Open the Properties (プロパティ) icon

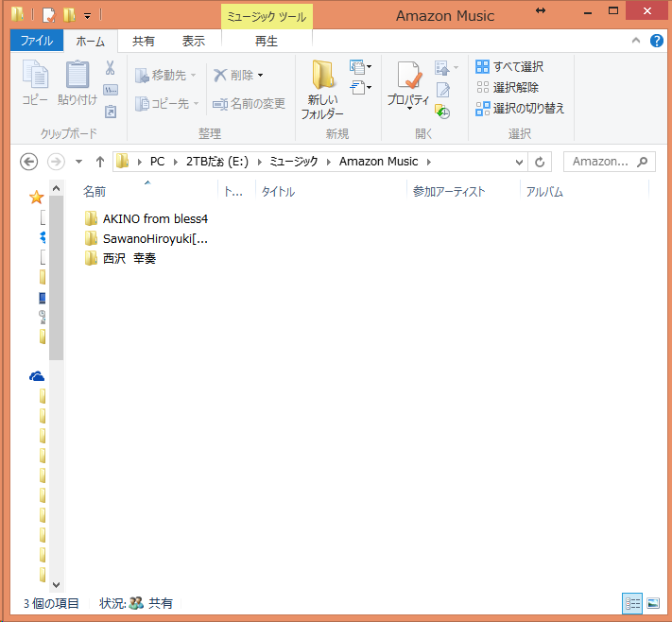click(x=409, y=76)
